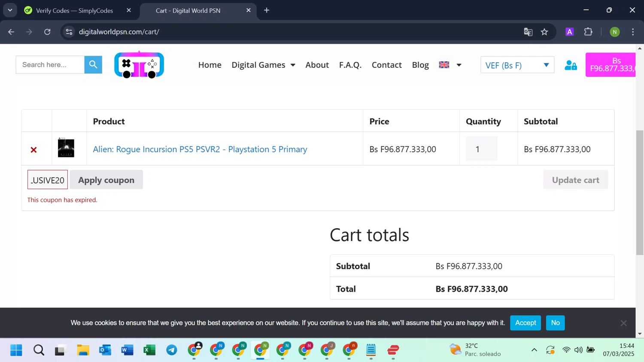The image size is (644, 362).
Task: Dismiss the cookie banner with X
Action: pyautogui.click(x=623, y=323)
